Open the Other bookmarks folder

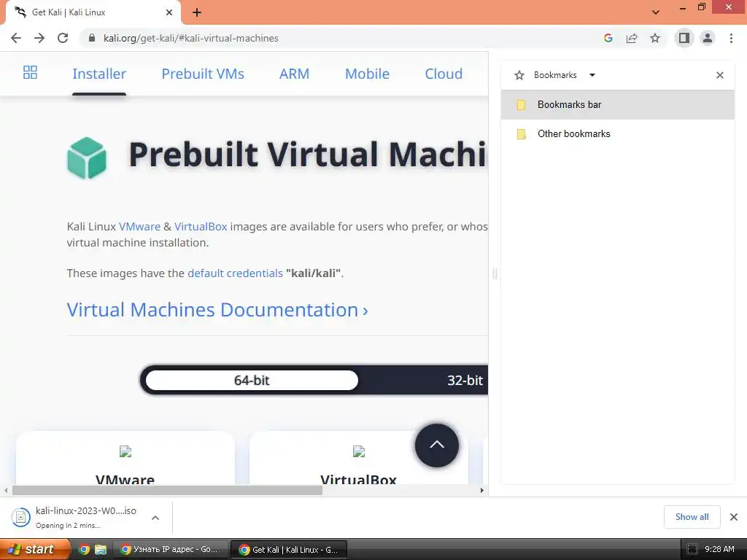pos(617,134)
